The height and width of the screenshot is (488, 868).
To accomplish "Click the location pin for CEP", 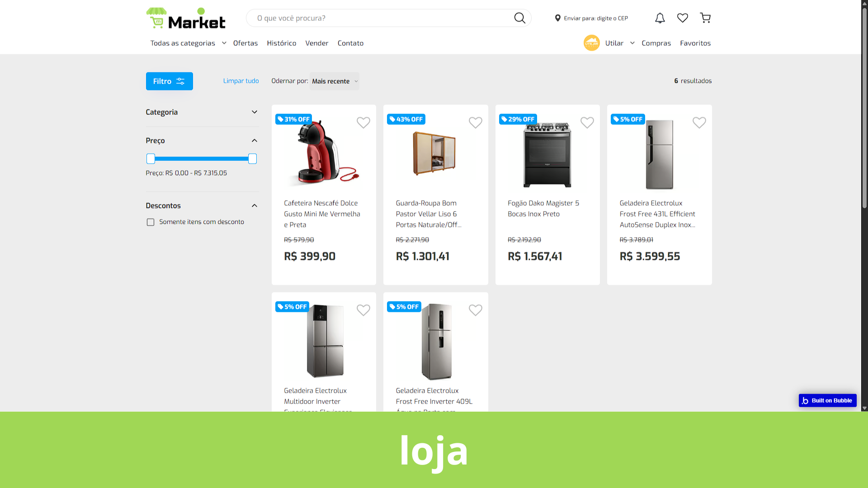I will [x=558, y=18].
